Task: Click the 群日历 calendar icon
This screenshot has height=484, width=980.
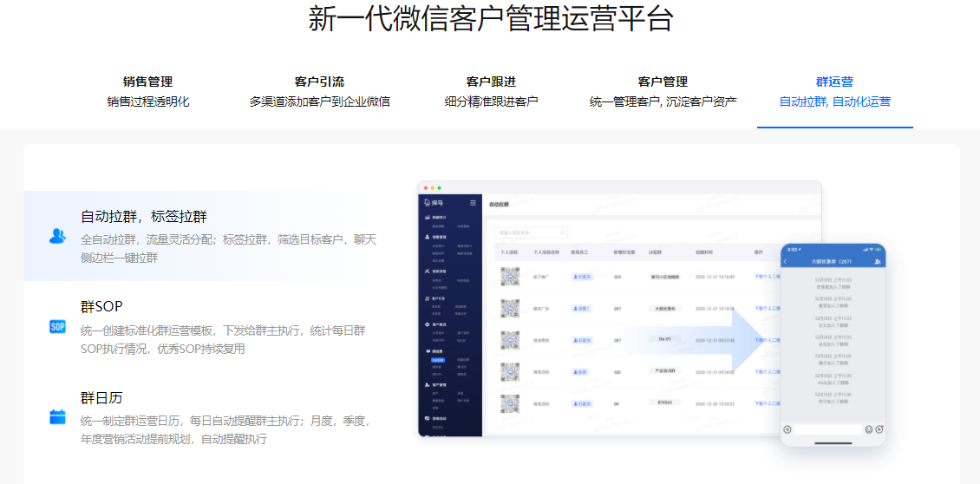Action: coord(57,417)
